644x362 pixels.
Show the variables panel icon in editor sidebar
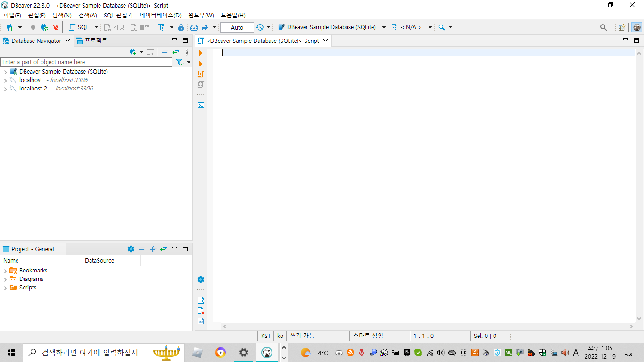(201, 321)
